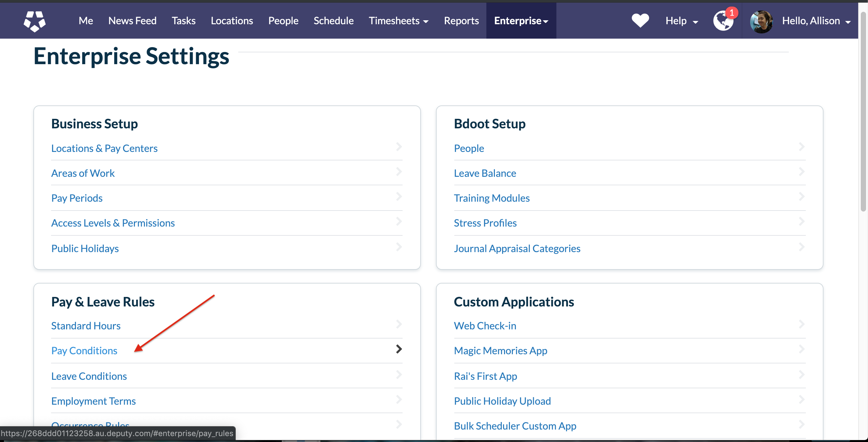
Task: Open the Help dropdown
Action: click(681, 21)
